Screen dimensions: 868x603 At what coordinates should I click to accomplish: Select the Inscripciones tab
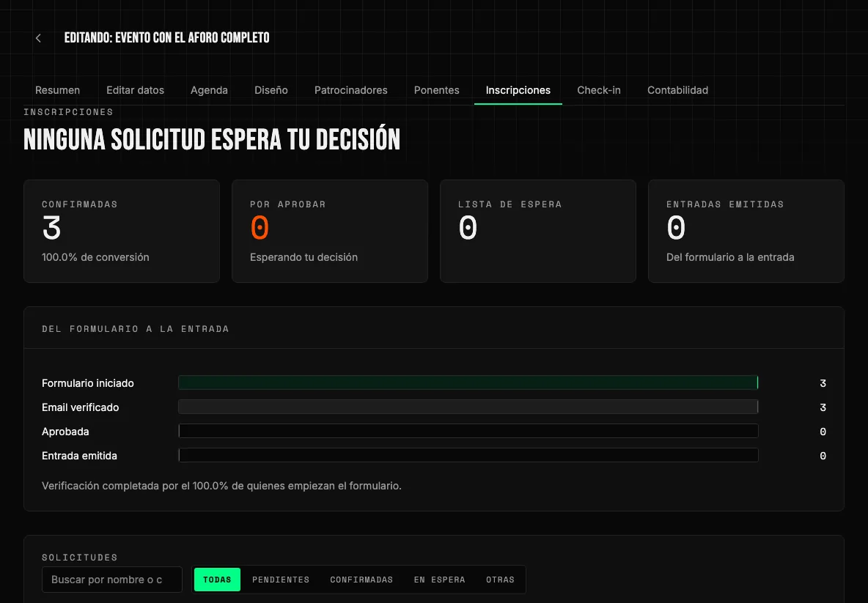tap(518, 90)
